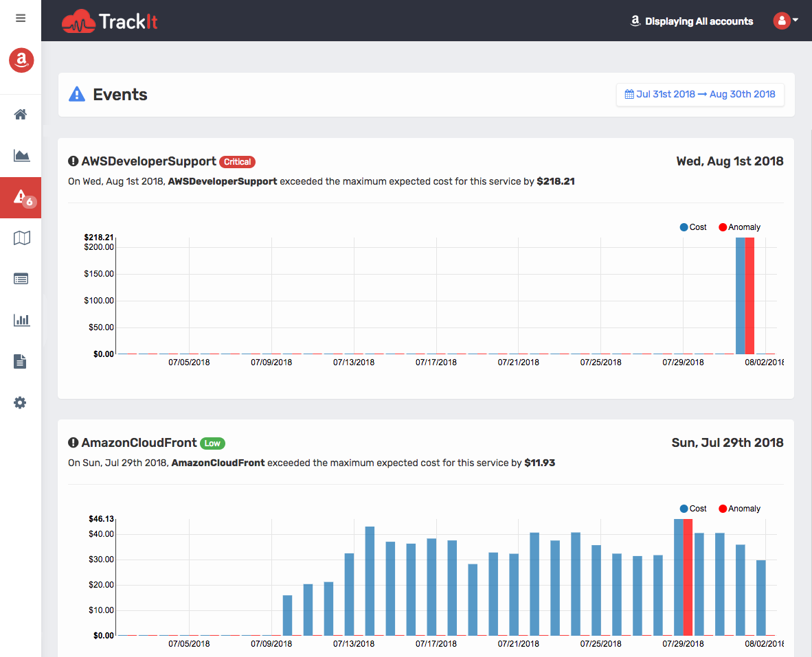Viewport: 812px width, 657px height.
Task: Click the red anomaly bar in AmazonCloudFront chart
Action: [688, 577]
